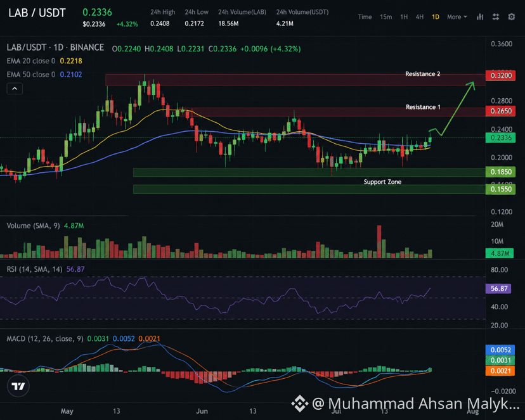
Task: Click the blue 0.0052 MACD label
Action: tap(500, 350)
